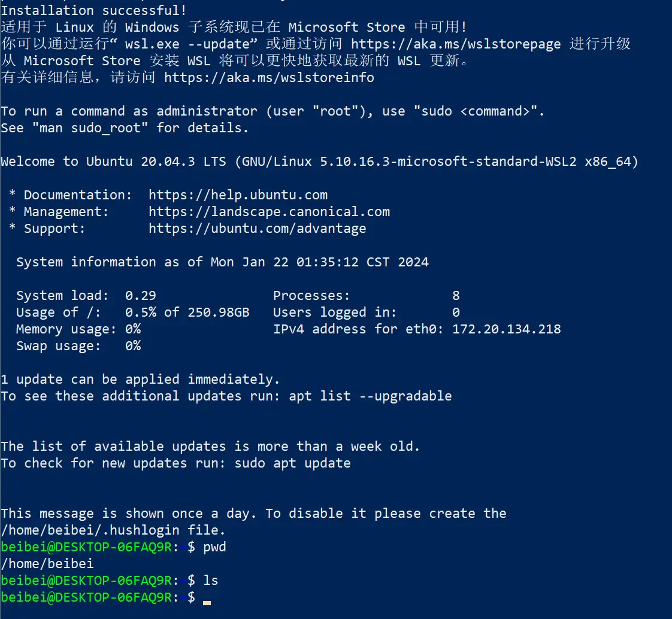Click the https://aka.ms/wslstorepage link
Screen dimensions: 672x619
(x=456, y=44)
